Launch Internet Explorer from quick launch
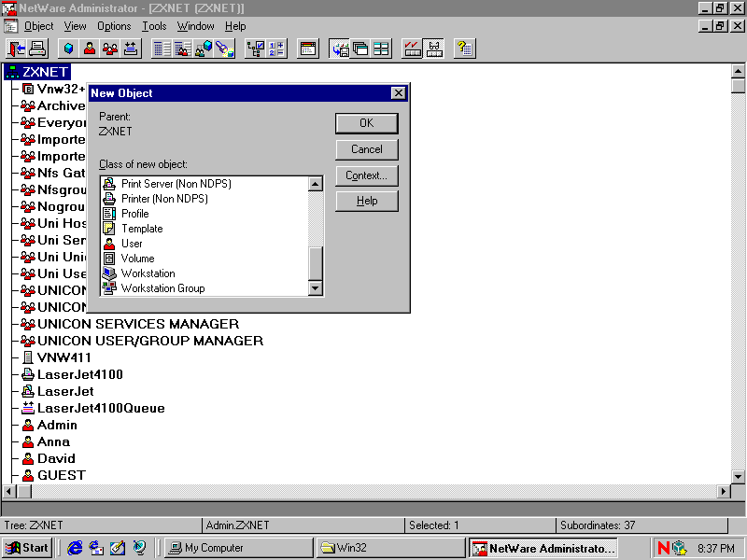The width and height of the screenshot is (747, 560). point(75,548)
